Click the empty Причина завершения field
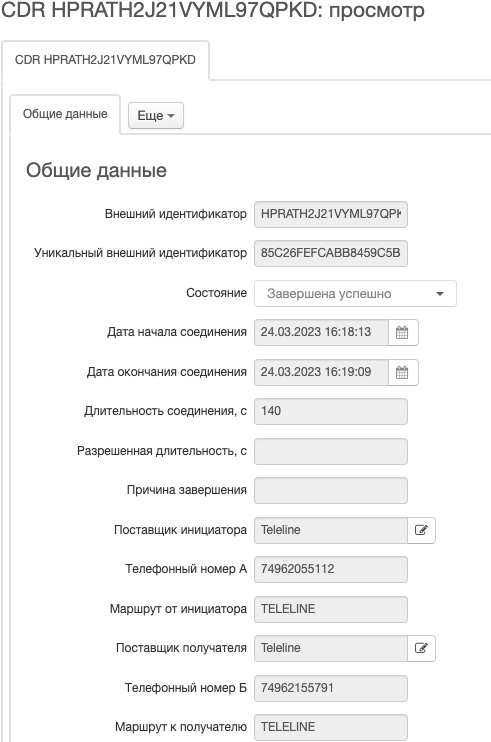 (331, 490)
